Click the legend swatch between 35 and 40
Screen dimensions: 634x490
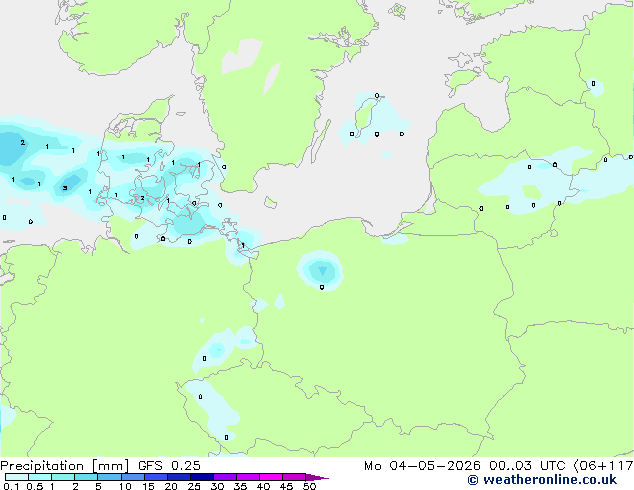[248, 477]
